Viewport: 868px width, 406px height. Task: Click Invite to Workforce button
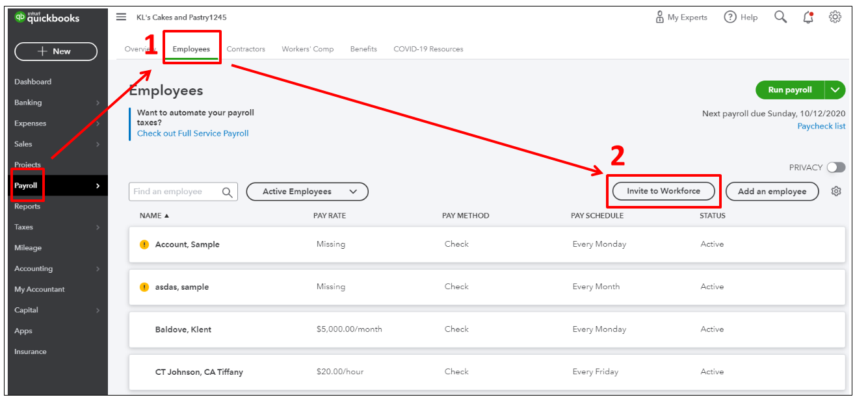pos(664,191)
